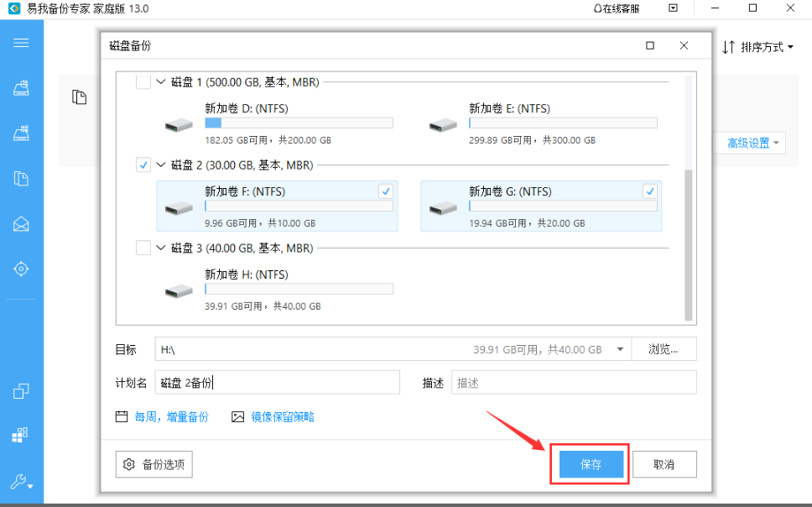Click the 描述 description input field
This screenshot has height=507, width=812.
point(574,383)
